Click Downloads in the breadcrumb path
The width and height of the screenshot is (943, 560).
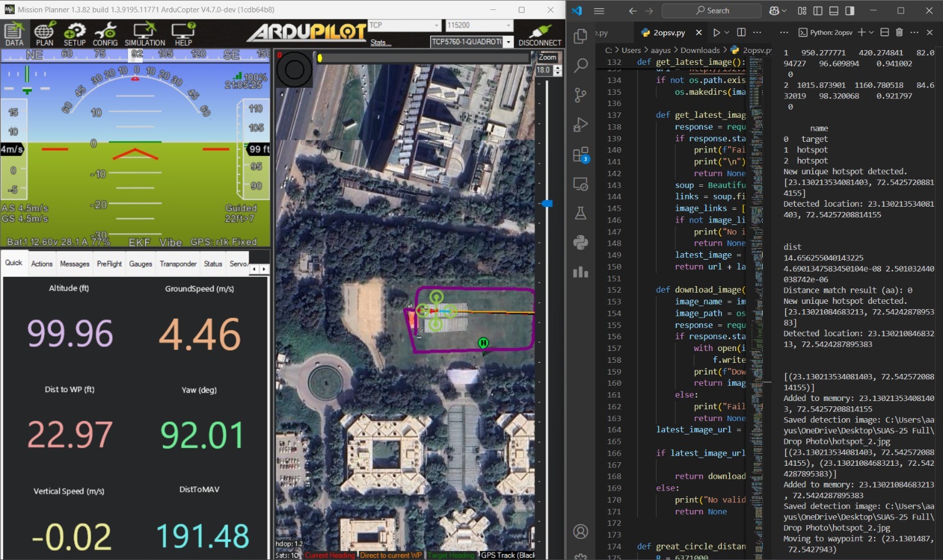(700, 50)
